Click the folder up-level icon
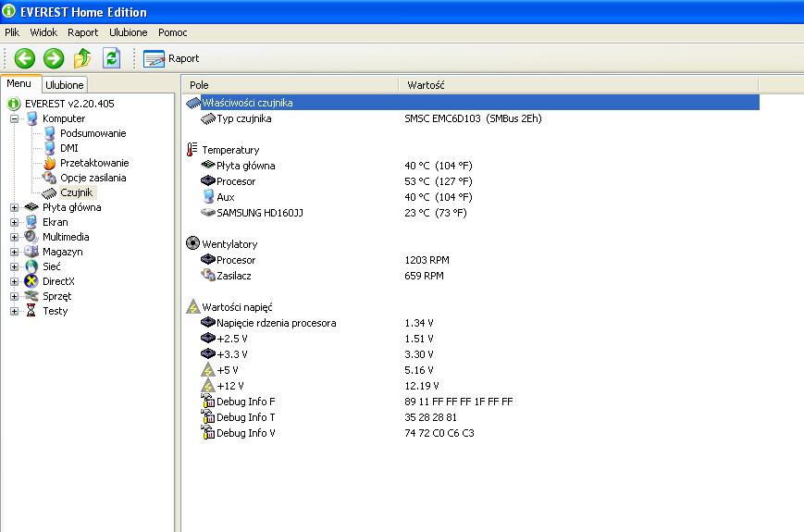804x532 pixels. tap(82, 58)
